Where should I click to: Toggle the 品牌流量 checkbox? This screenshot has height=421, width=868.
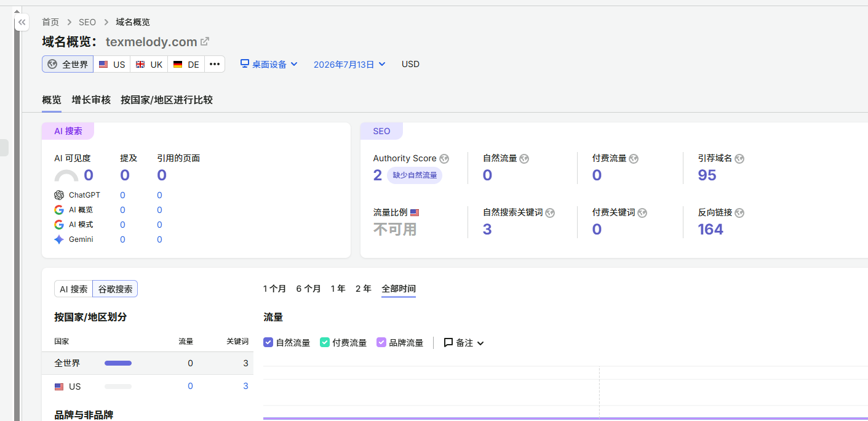click(381, 343)
